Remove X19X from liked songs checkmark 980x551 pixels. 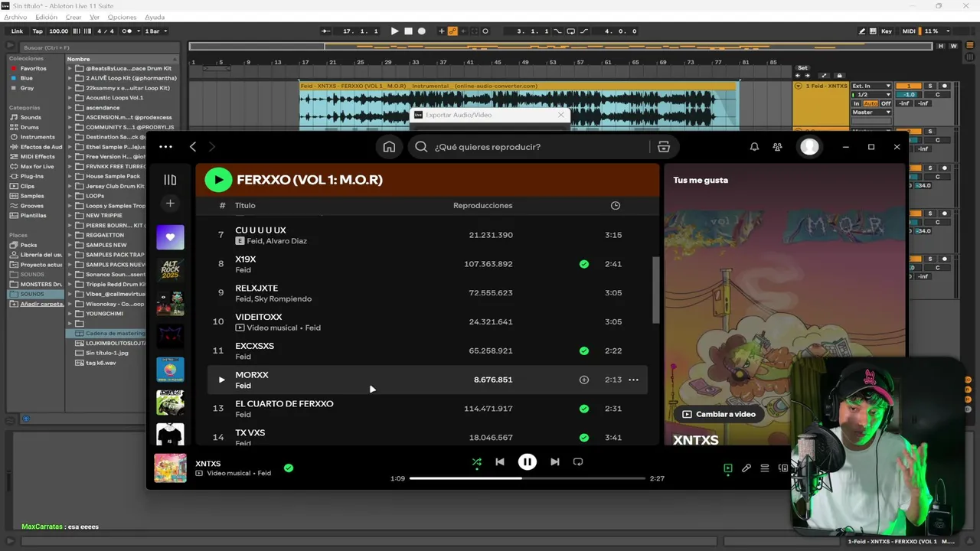coord(584,264)
